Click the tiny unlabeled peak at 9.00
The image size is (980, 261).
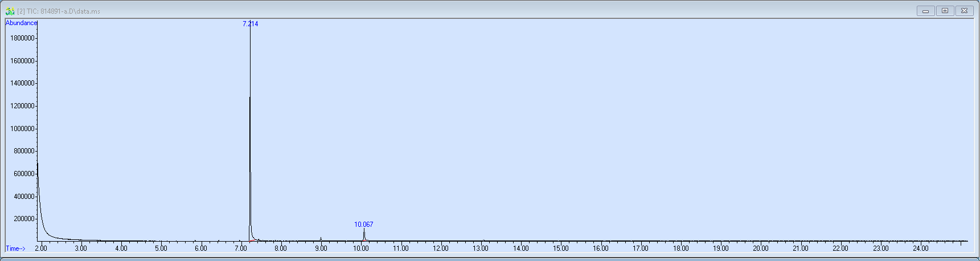(x=321, y=239)
